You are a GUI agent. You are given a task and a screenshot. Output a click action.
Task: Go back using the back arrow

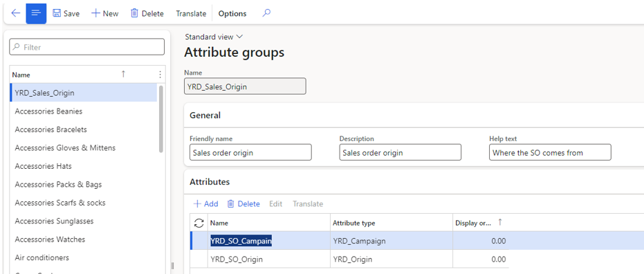pos(15,13)
